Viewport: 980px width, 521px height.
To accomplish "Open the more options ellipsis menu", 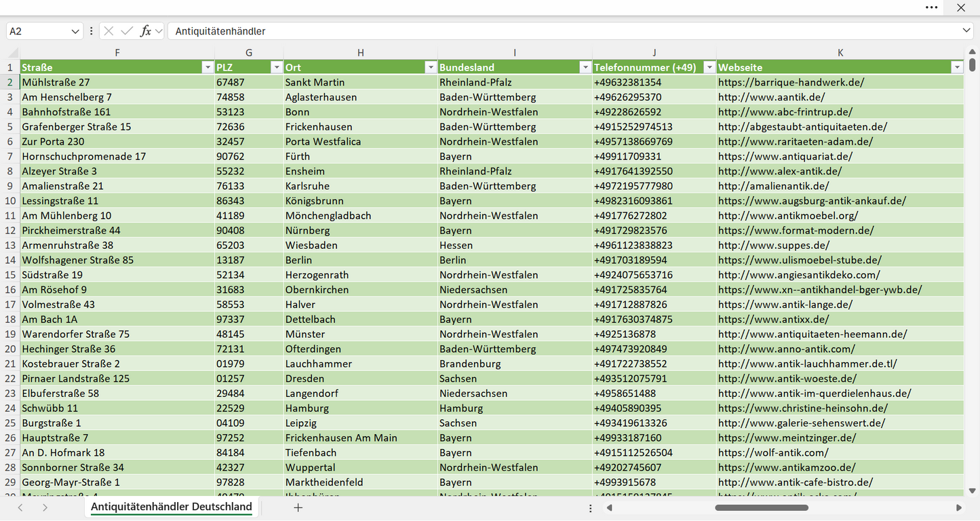I will coord(932,7).
